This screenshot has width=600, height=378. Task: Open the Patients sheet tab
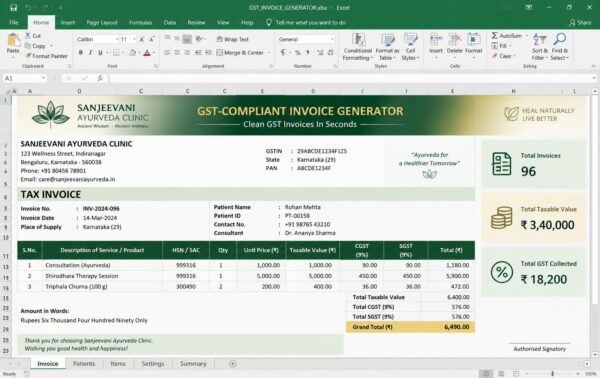click(x=84, y=363)
